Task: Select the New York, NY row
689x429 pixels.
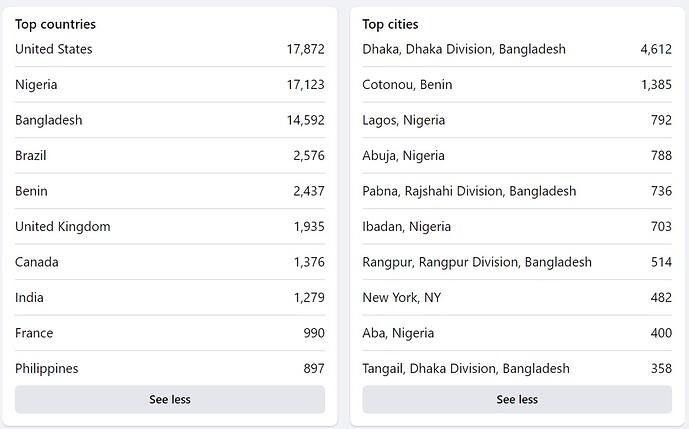Action: tap(517, 298)
